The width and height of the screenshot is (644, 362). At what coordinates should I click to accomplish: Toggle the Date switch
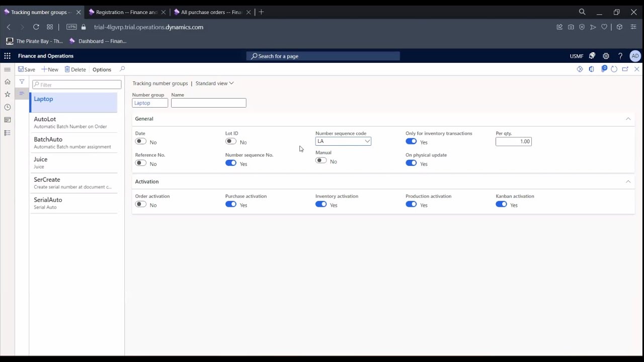point(141,142)
